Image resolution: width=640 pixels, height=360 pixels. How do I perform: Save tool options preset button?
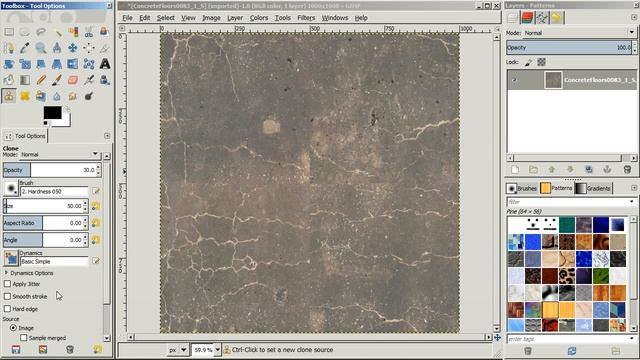click(x=16, y=349)
